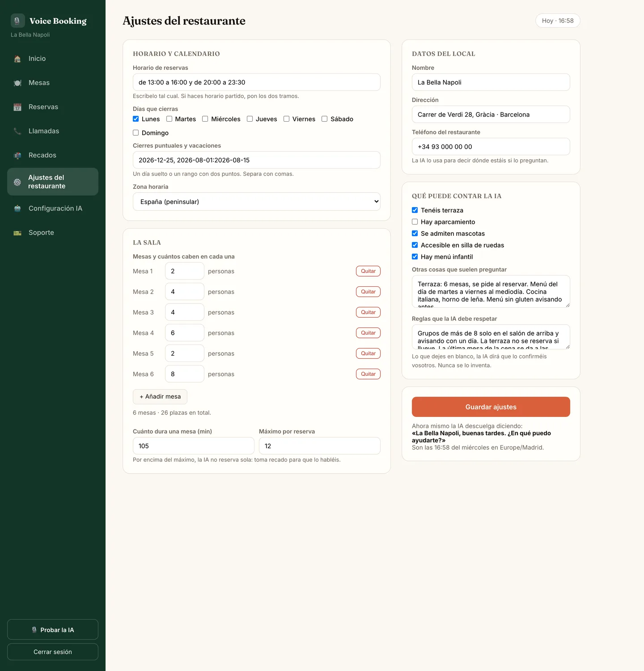The image size is (644, 671).
Task: Check the Martes closing day checkbox
Action: point(169,119)
